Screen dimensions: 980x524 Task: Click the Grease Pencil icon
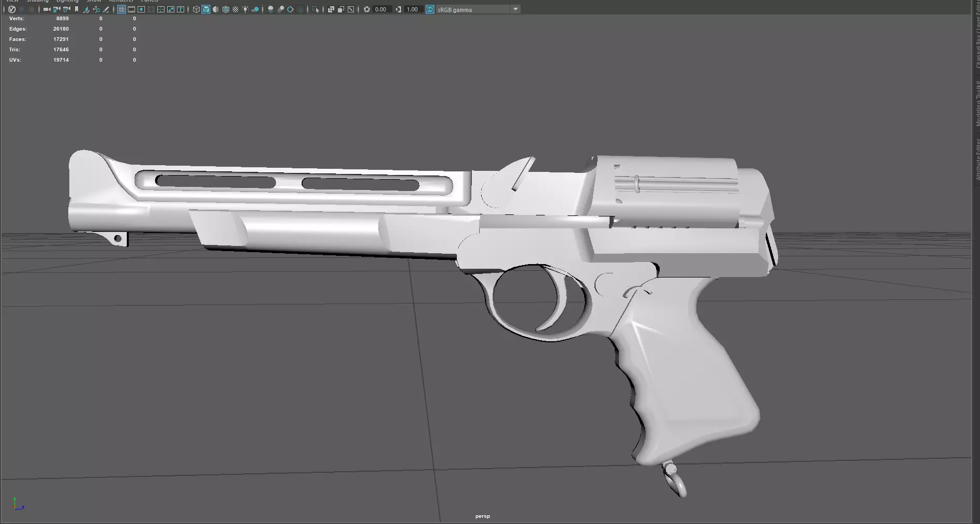(x=106, y=9)
